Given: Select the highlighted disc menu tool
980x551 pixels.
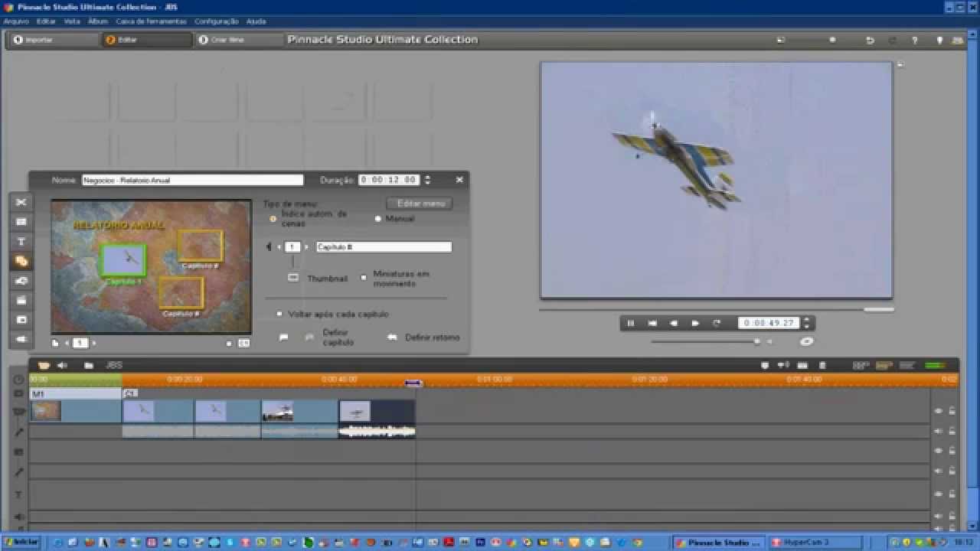Looking at the screenshot, I should (21, 261).
